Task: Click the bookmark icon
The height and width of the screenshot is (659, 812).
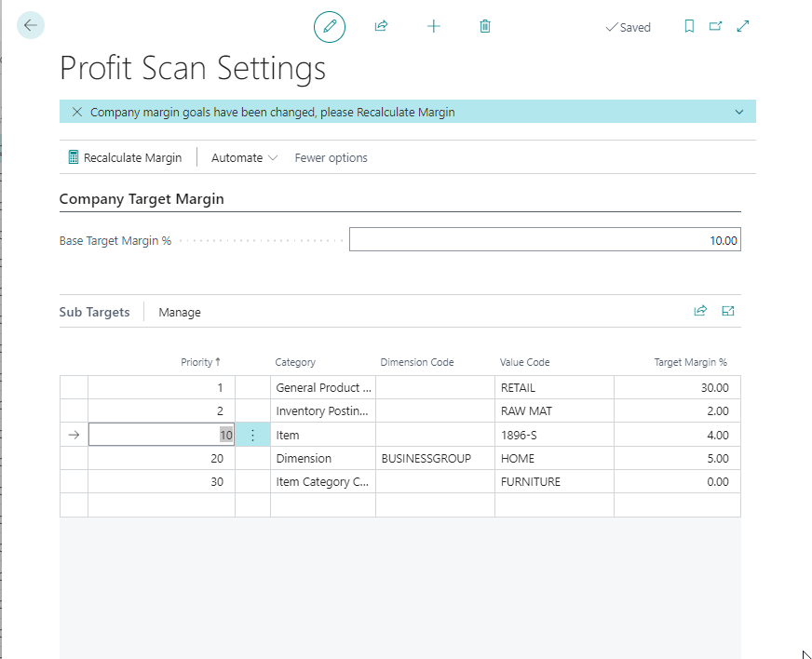Action: [x=689, y=27]
